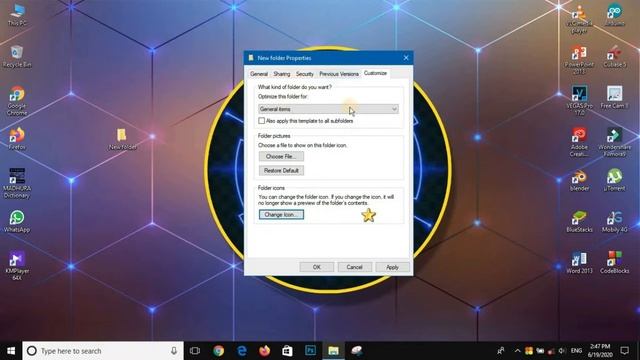Select the Firefox desktop shortcut

(x=17, y=138)
